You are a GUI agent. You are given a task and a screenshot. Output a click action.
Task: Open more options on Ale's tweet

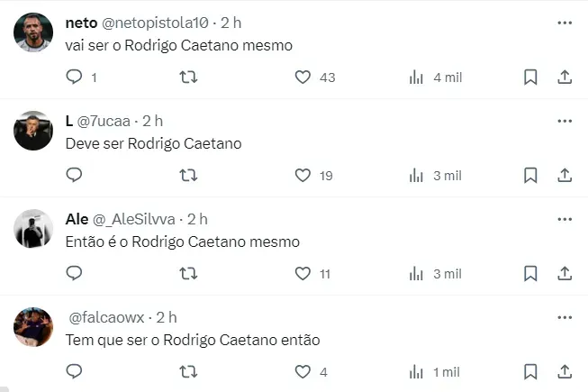(565, 219)
